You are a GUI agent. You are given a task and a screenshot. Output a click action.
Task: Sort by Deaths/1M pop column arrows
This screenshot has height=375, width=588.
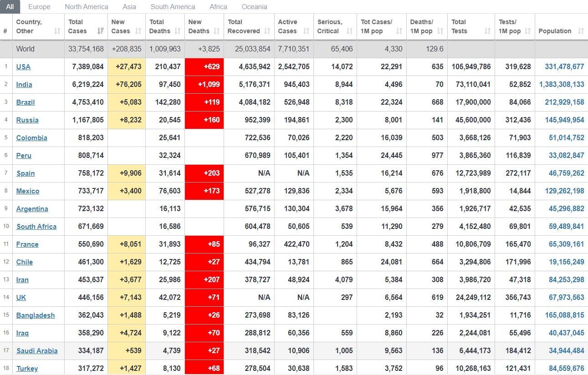(x=440, y=31)
